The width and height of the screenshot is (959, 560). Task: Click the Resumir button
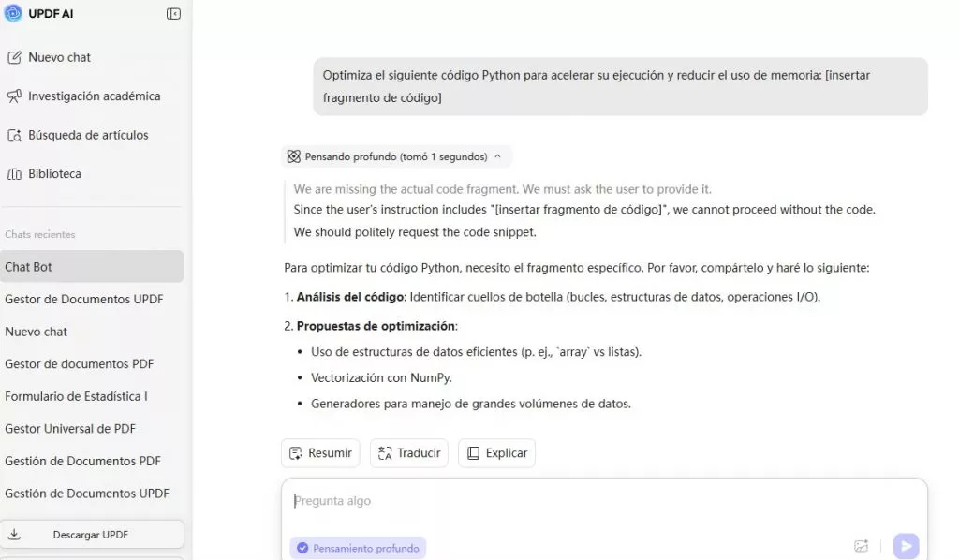pos(320,453)
